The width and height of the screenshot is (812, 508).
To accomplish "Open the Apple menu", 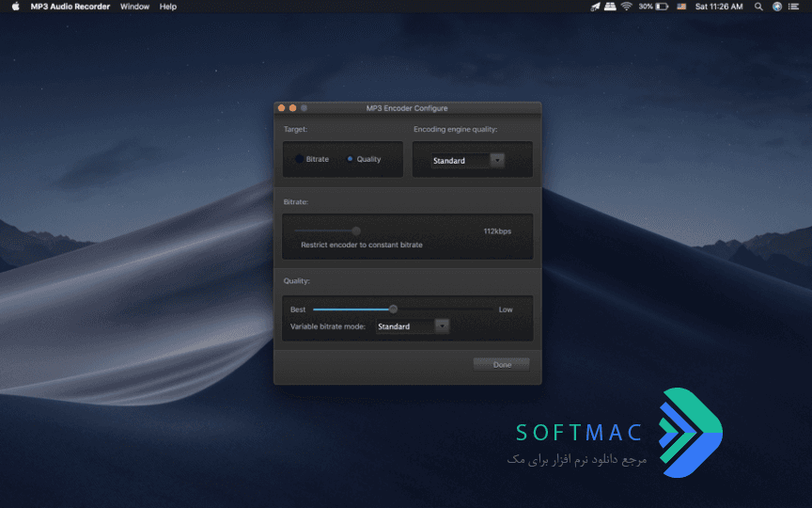I will pyautogui.click(x=16, y=7).
